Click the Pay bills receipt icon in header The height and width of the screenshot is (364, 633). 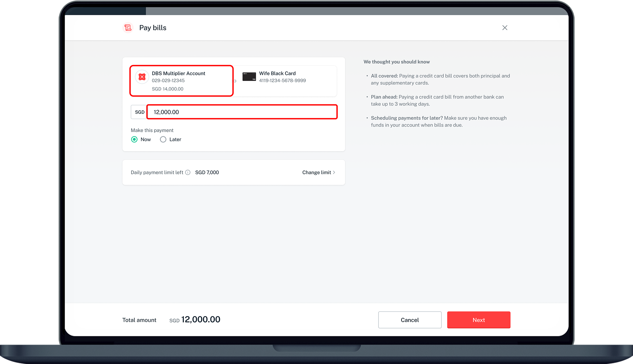click(x=128, y=28)
